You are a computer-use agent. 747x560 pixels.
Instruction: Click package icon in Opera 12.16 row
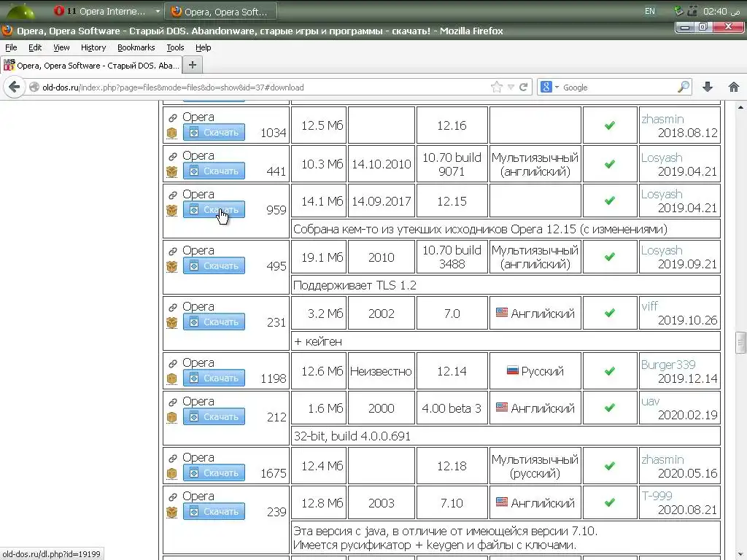[x=171, y=133]
